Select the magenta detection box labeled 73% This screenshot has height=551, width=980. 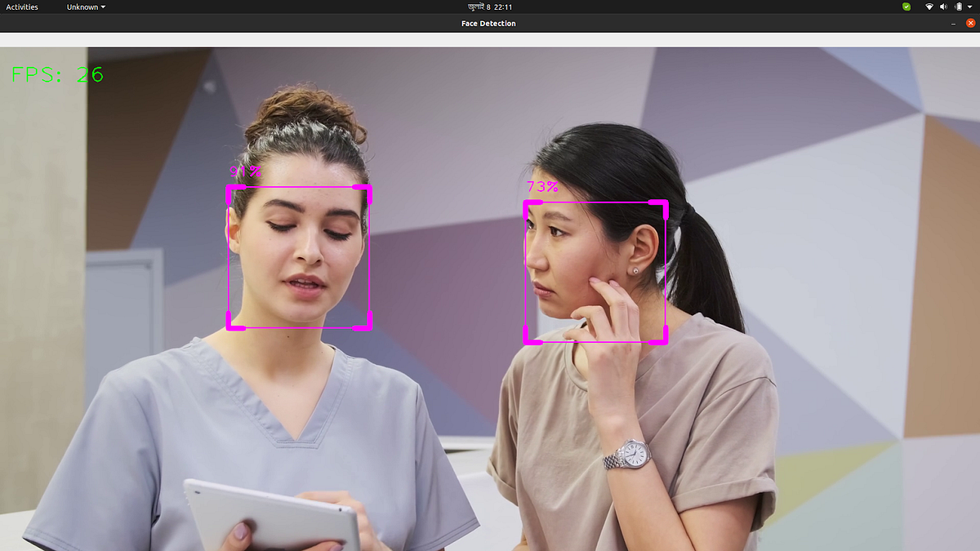point(596,273)
